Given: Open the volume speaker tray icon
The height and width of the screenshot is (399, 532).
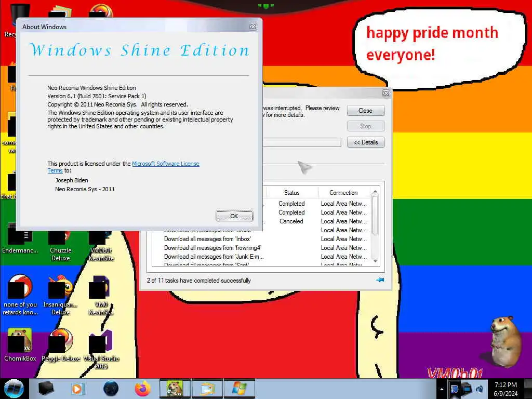Looking at the screenshot, I should (x=480, y=389).
